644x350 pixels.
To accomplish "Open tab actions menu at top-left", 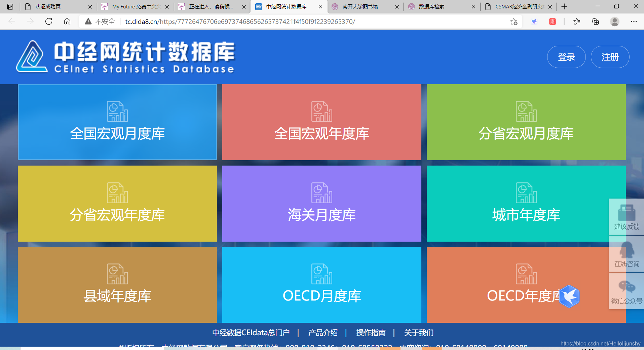I will pyautogui.click(x=10, y=7).
